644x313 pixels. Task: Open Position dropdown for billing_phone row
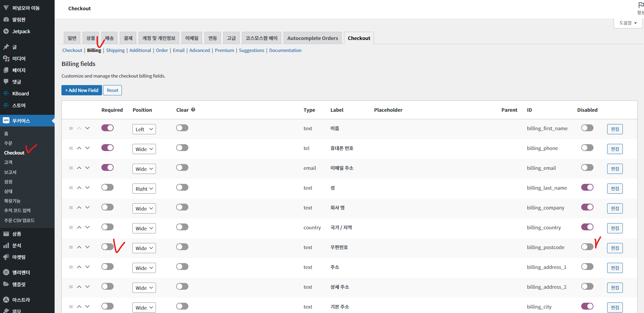[144, 149]
